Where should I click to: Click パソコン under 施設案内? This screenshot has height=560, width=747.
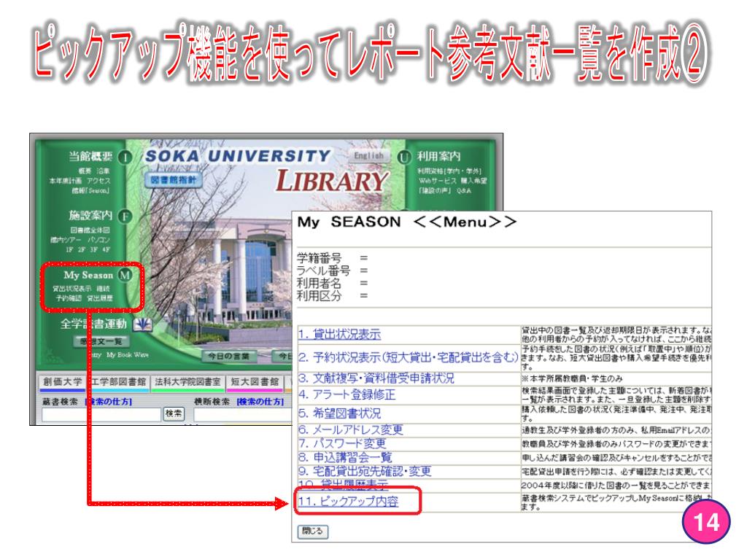coord(98,240)
